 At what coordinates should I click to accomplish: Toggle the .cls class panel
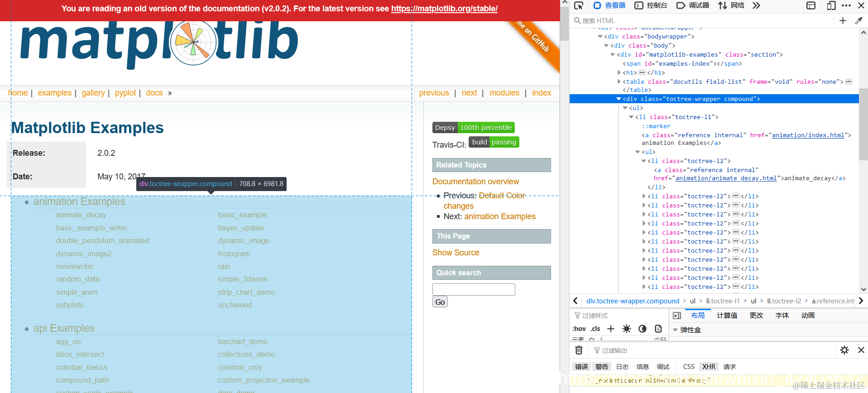pyautogui.click(x=595, y=329)
